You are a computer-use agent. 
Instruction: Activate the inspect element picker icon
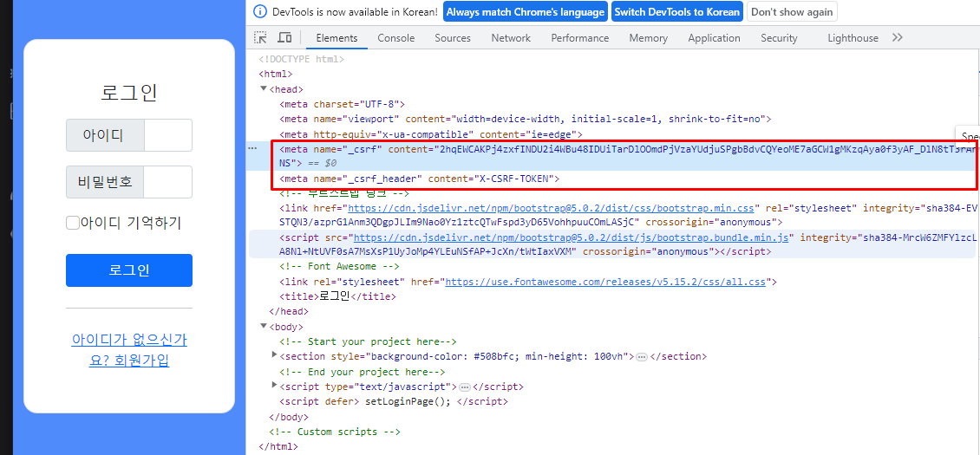point(261,37)
